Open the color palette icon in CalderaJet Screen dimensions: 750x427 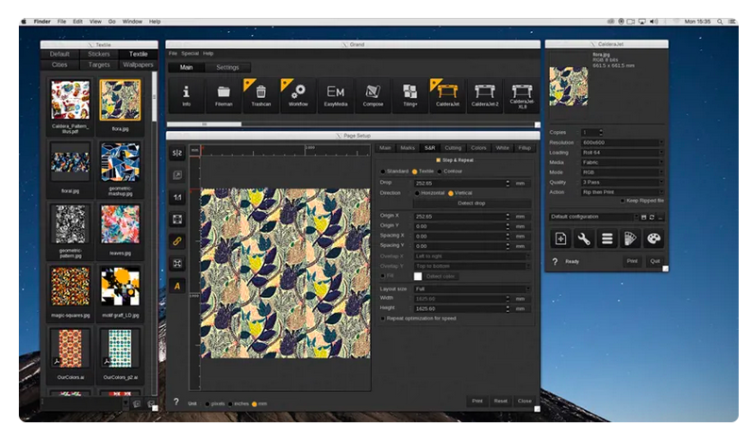tap(653, 238)
